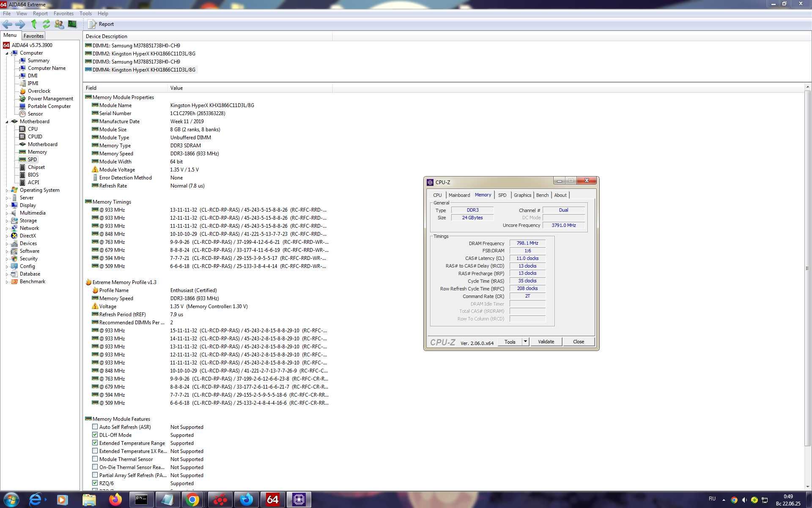Toggle Extended Temperature Range checkbox
Viewport: 812px width, 508px height.
(95, 443)
